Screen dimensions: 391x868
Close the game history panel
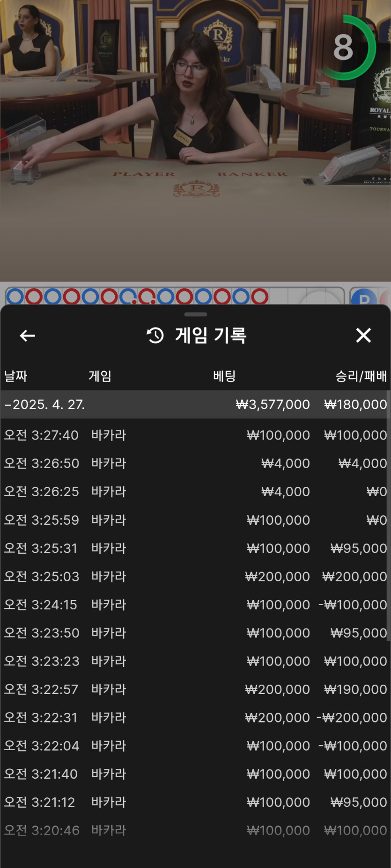pyautogui.click(x=363, y=335)
